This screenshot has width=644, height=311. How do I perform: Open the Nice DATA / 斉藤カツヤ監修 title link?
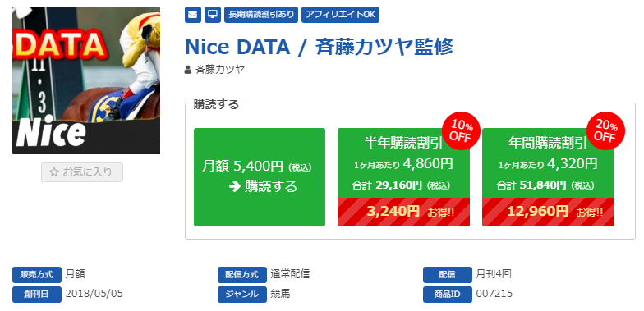coord(319,47)
